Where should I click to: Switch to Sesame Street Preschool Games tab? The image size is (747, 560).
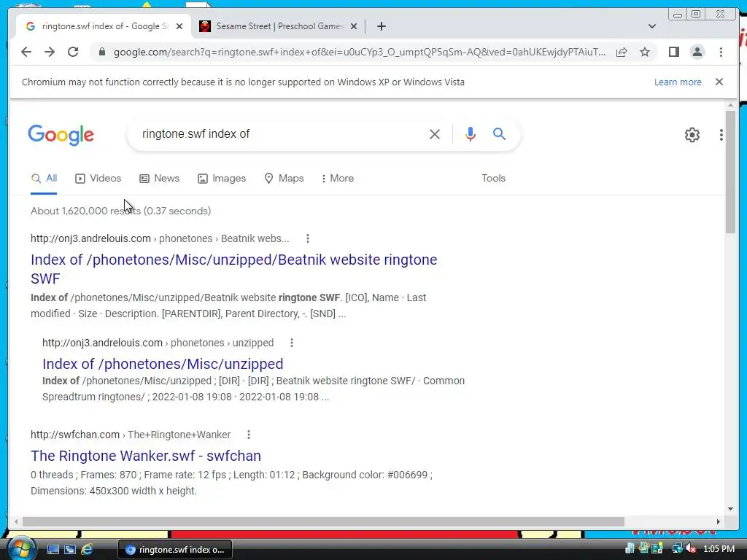tap(278, 26)
